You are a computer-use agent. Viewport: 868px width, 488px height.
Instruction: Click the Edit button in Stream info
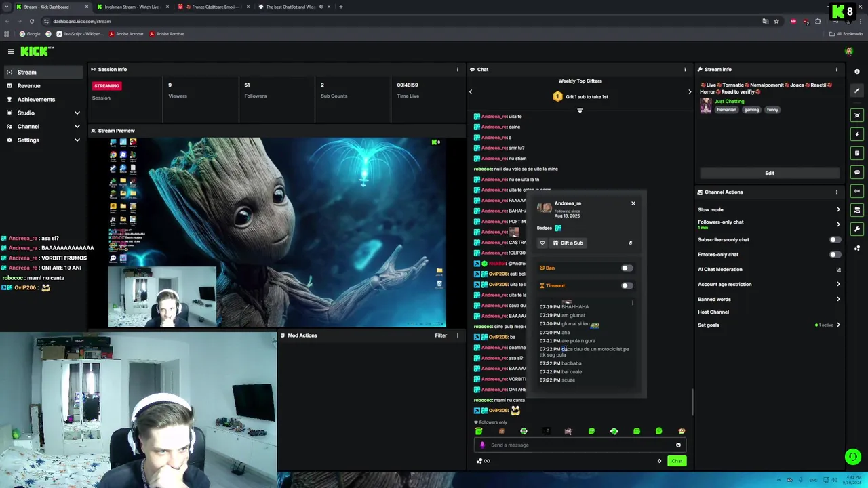[769, 173]
